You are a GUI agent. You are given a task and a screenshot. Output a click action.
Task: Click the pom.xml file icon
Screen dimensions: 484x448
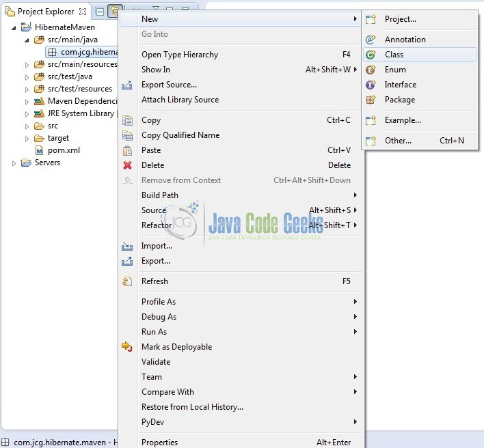(39, 150)
